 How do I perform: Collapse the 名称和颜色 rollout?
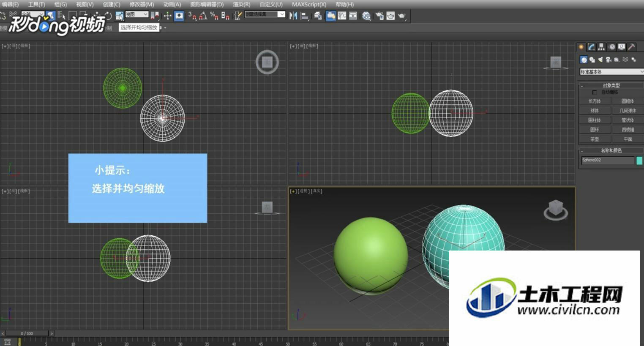point(611,150)
